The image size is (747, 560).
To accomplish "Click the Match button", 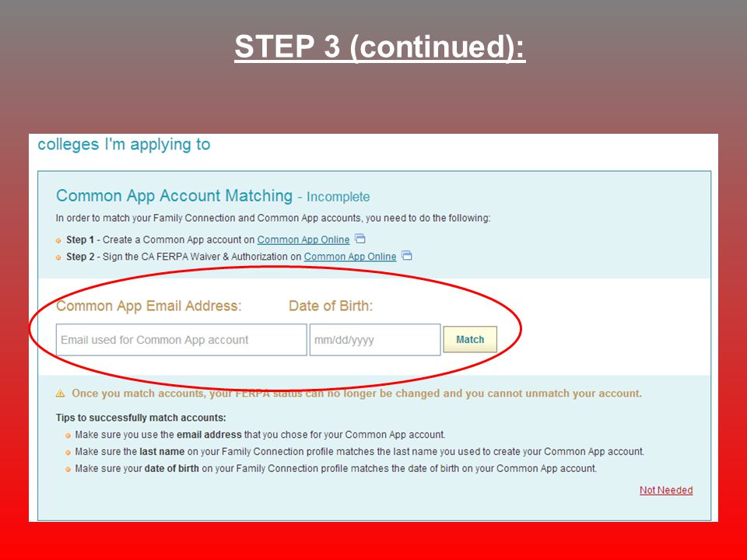I will point(470,340).
